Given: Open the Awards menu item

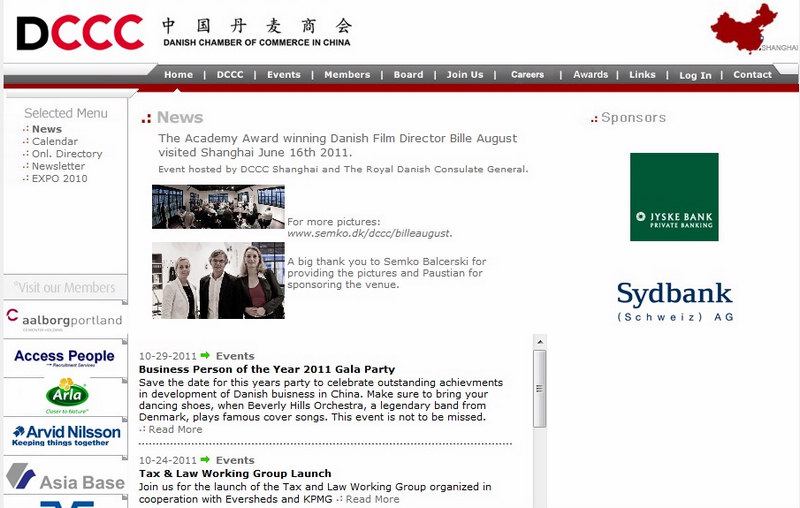Looking at the screenshot, I should (x=590, y=74).
